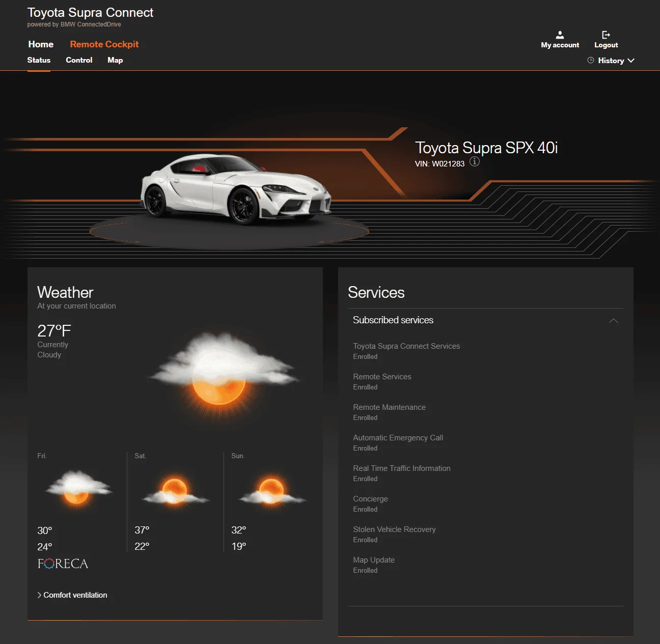Select the Map Update entry
Image resolution: width=660 pixels, height=644 pixels.
pos(374,565)
